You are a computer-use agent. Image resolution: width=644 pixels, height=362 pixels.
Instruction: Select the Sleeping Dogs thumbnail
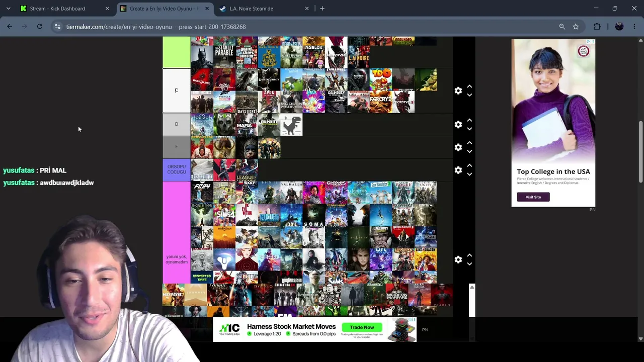[330, 295]
